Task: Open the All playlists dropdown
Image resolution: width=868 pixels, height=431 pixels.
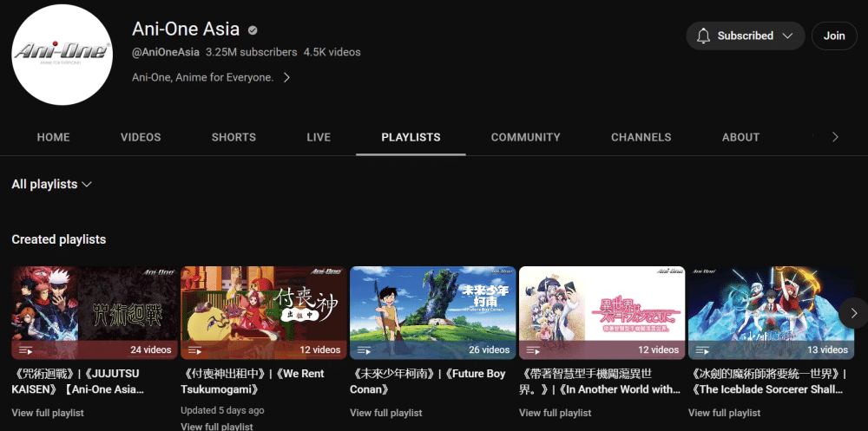Action: [x=51, y=184]
